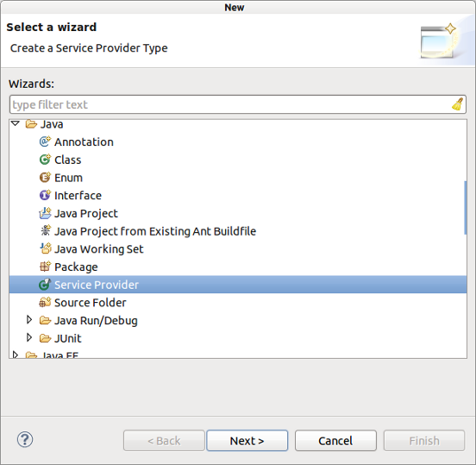Click the Next button
Viewport: 476px width, 465px height.
247,440
